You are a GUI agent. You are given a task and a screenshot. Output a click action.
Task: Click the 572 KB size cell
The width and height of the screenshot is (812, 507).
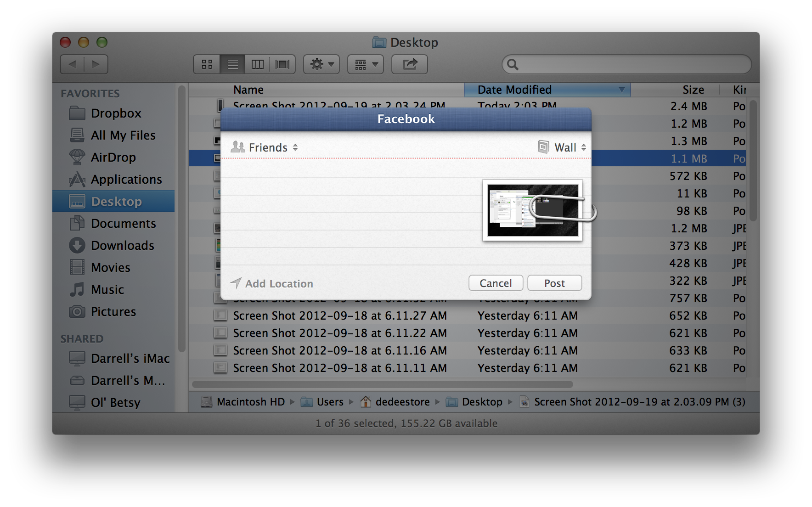coord(688,176)
